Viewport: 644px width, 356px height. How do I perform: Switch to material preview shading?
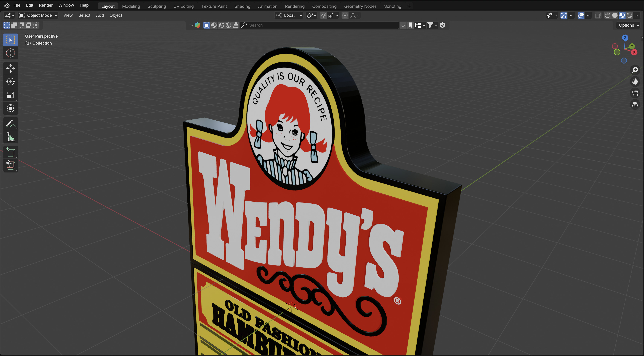622,15
